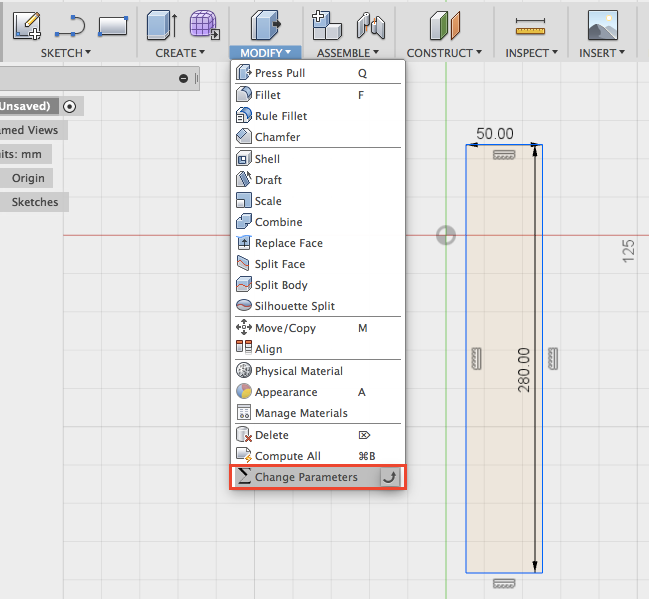Click the Joint icon in Assemble
This screenshot has width=649, height=599.
tap(371, 26)
